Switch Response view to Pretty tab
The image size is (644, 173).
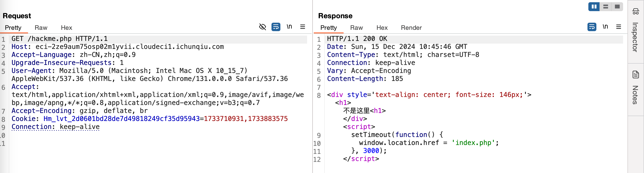[328, 28]
